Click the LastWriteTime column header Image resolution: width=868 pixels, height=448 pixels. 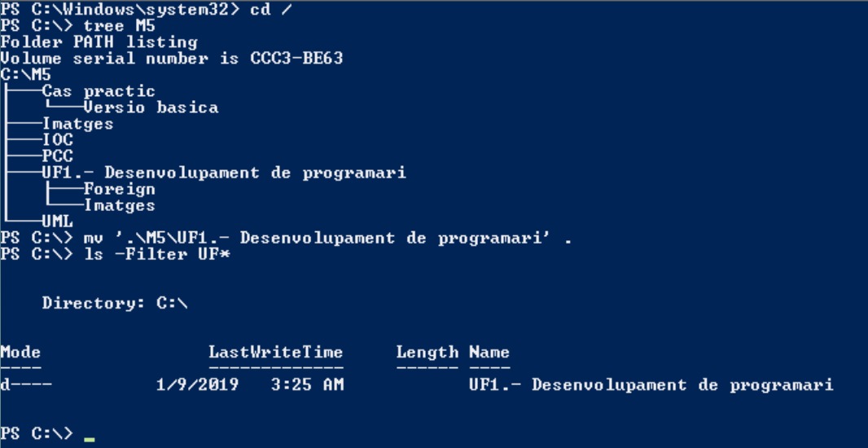(275, 352)
